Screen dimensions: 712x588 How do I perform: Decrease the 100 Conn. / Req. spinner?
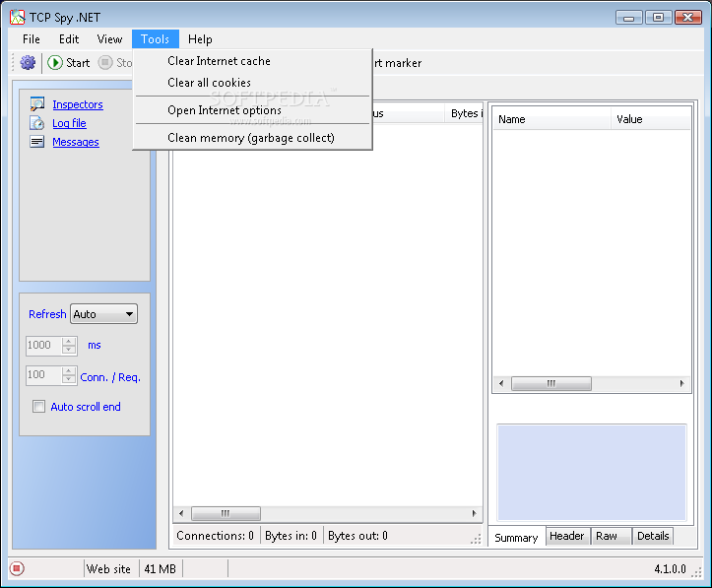tap(69, 379)
